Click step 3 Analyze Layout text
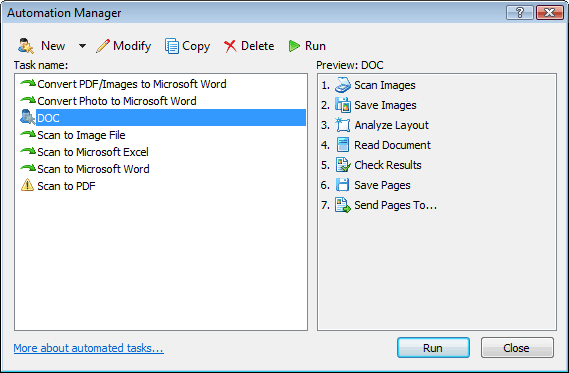 pos(392,125)
